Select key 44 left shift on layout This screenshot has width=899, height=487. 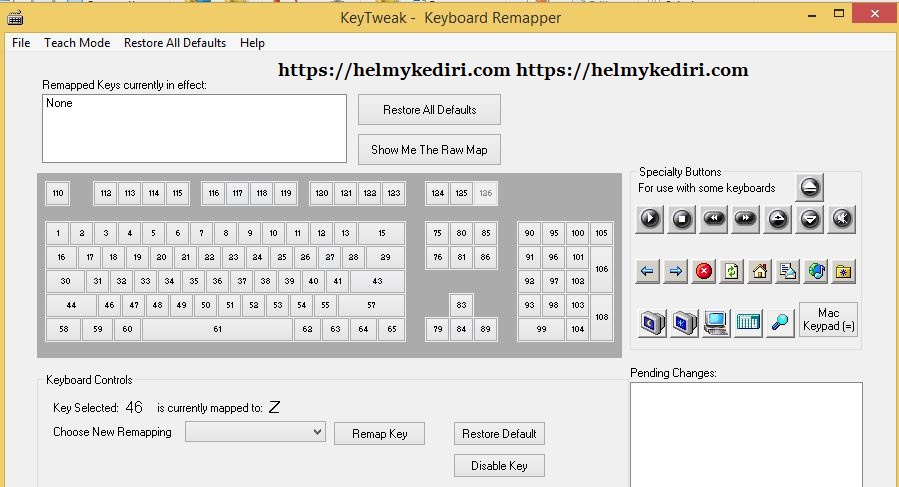point(71,305)
